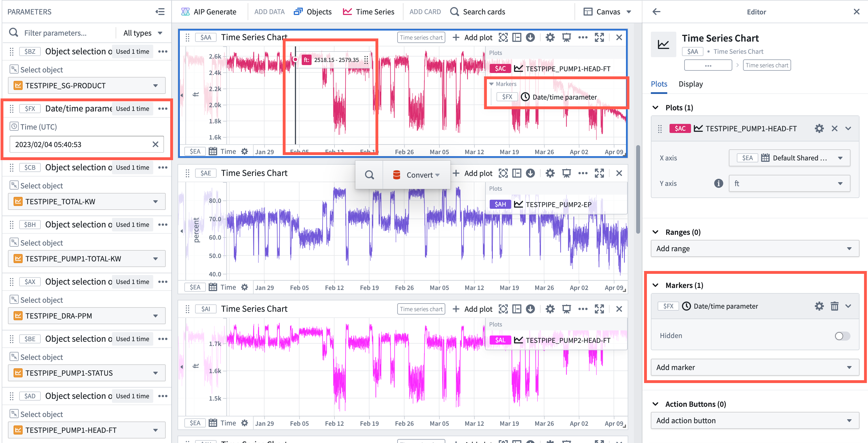The width and height of the screenshot is (868, 443).
Task: Open Time Series under Add Data
Action: (368, 12)
